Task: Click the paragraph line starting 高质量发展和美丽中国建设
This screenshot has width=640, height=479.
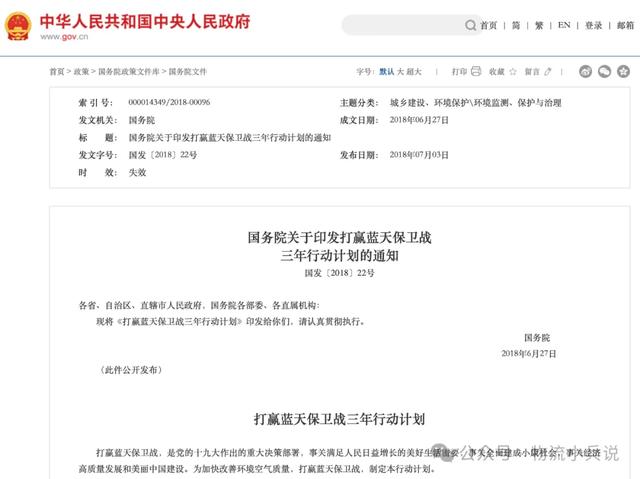Action: pos(257,469)
